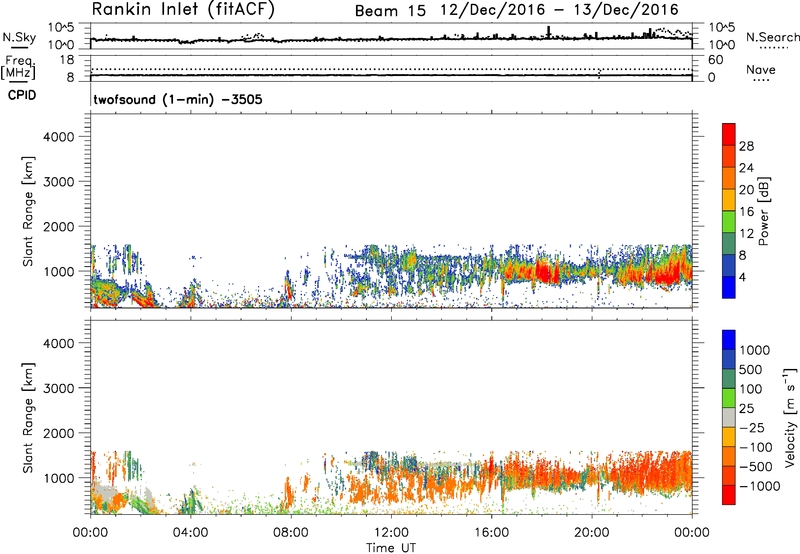The width and height of the screenshot is (800, 554).
Task: Click the 'Nave' legend label
Action: coord(761,69)
